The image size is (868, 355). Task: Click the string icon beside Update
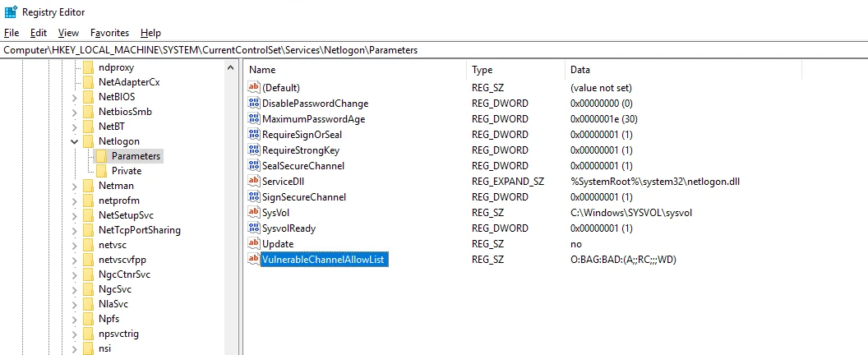pos(253,244)
